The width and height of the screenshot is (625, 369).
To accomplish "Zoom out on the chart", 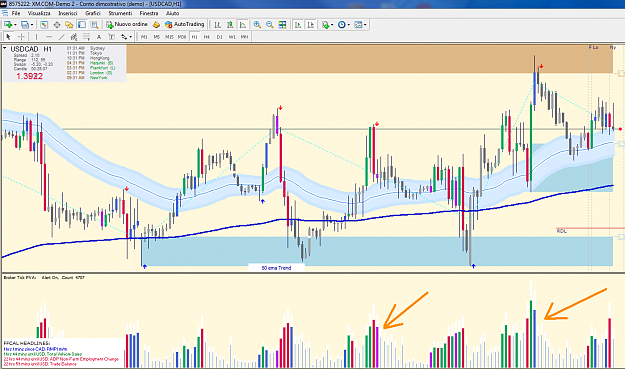I will (x=270, y=25).
